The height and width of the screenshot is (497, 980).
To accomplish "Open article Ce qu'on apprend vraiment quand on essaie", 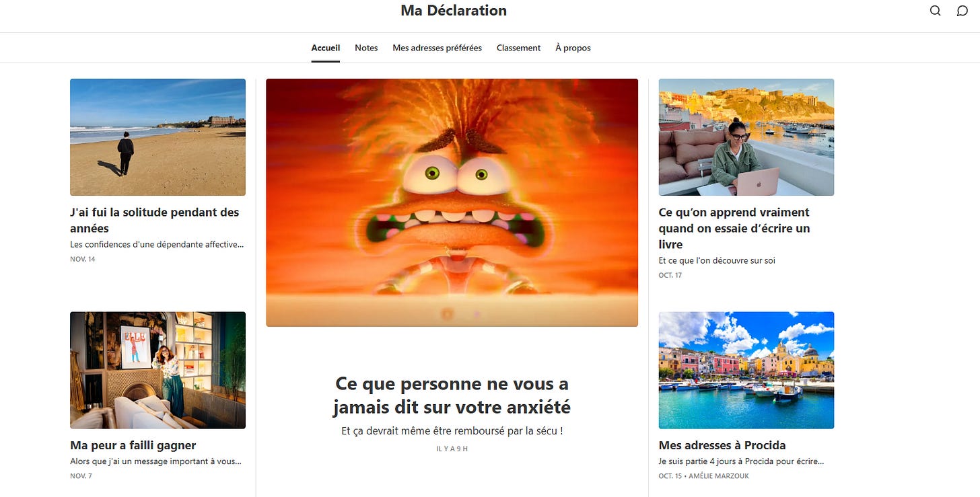I will (734, 228).
